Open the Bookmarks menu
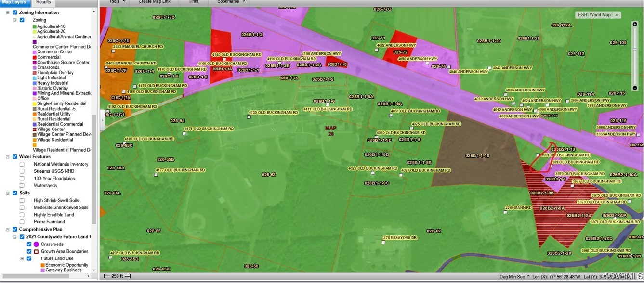This screenshot has height=283, width=644. click(x=231, y=2)
